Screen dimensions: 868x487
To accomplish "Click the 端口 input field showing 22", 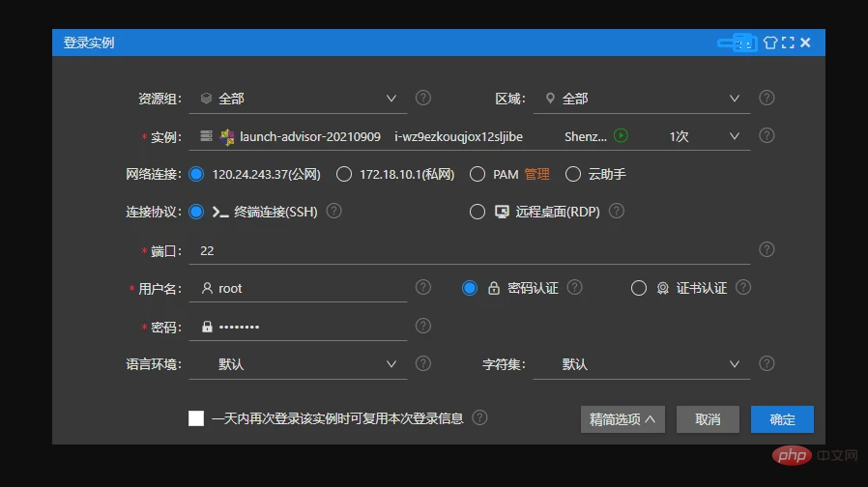I will coord(470,250).
